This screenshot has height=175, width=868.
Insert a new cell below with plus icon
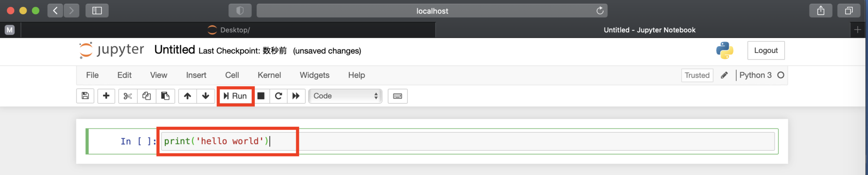click(x=106, y=96)
